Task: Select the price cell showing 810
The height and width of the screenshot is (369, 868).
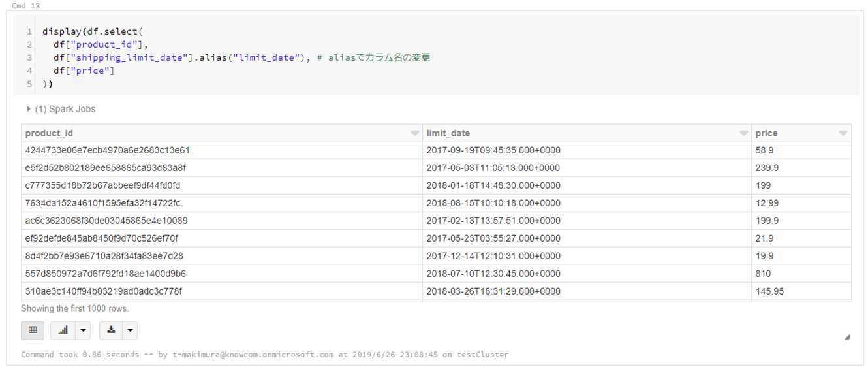Action: point(763,274)
